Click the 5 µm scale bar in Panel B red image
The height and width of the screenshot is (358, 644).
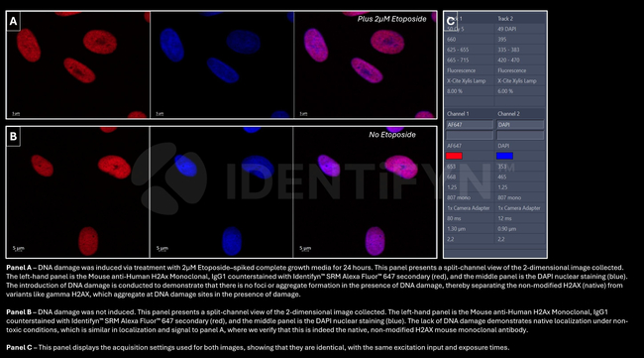pyautogui.click(x=19, y=249)
